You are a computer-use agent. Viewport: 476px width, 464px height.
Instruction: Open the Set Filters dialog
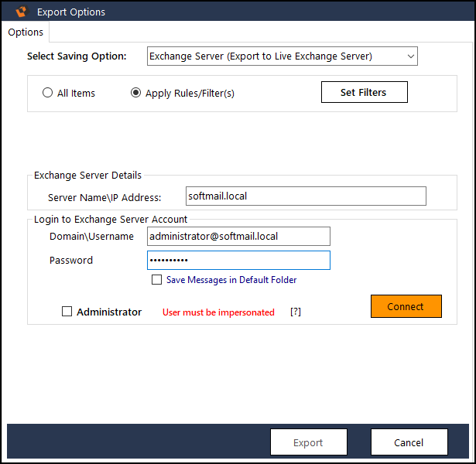pos(365,92)
